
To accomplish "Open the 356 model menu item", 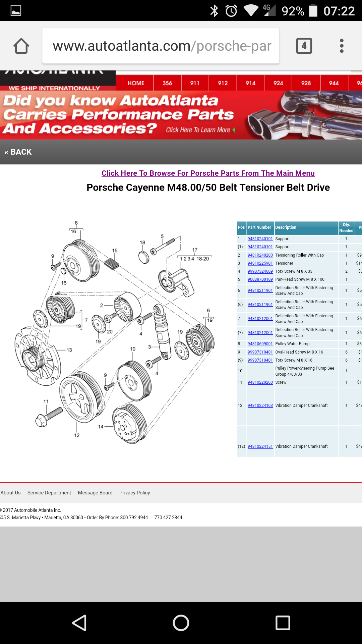I will pos(167,83).
